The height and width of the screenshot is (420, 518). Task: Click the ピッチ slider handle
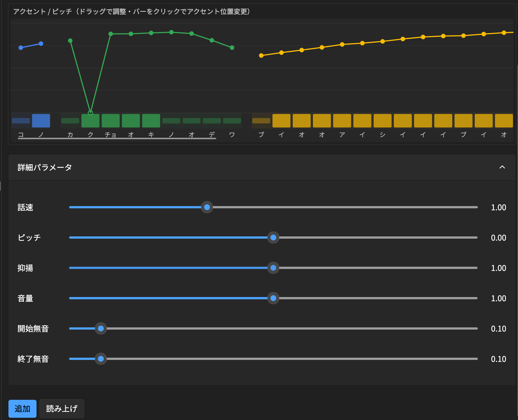[x=273, y=238]
